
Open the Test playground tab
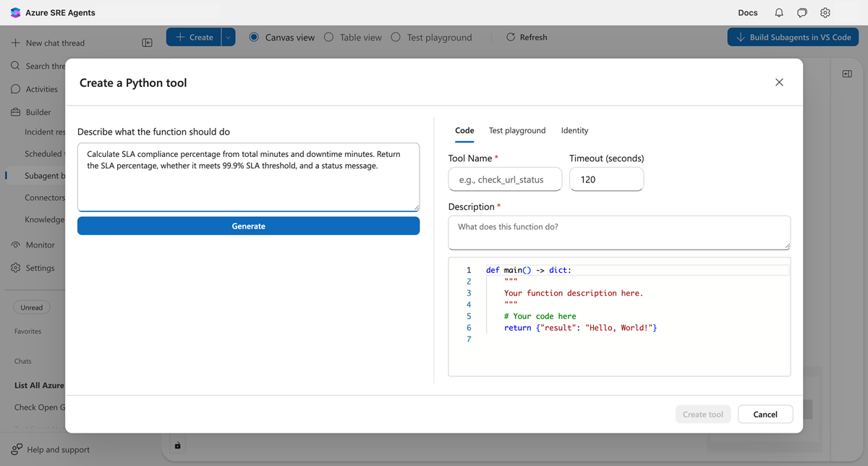pos(517,130)
